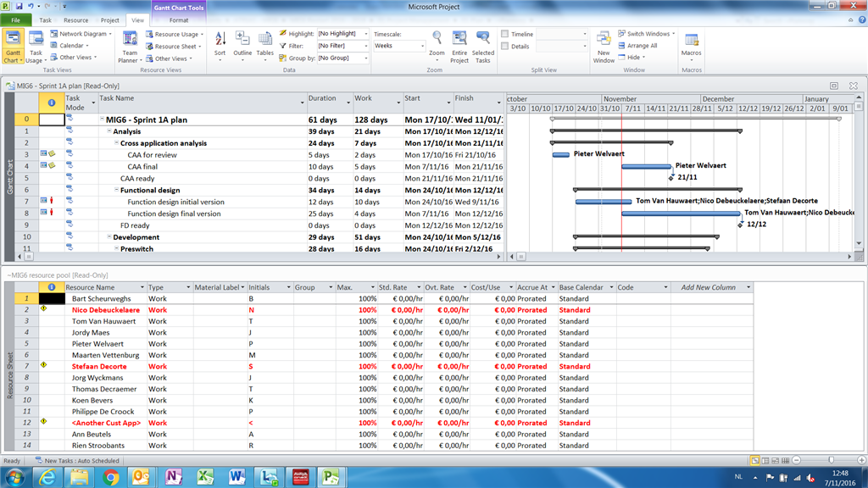Click the Gantt chart horizontal scrollbar

pyautogui.click(x=681, y=257)
